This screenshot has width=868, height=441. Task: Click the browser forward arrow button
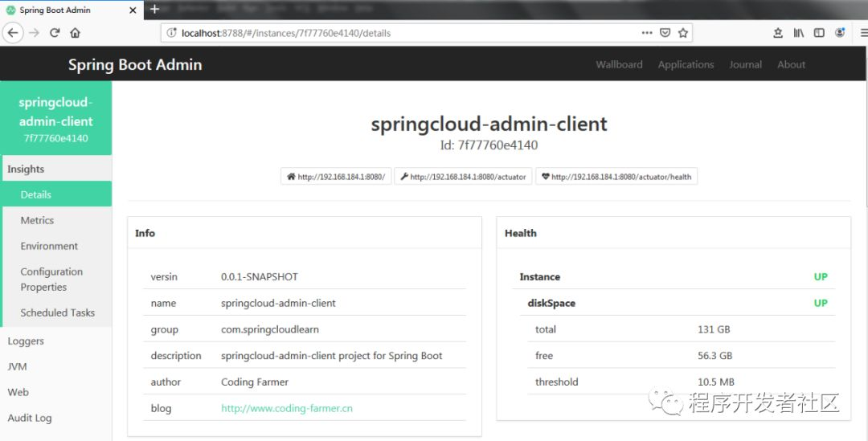tap(35, 33)
